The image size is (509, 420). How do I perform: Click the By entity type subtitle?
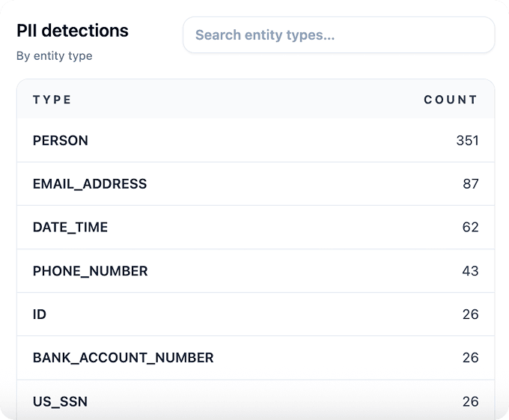click(55, 56)
